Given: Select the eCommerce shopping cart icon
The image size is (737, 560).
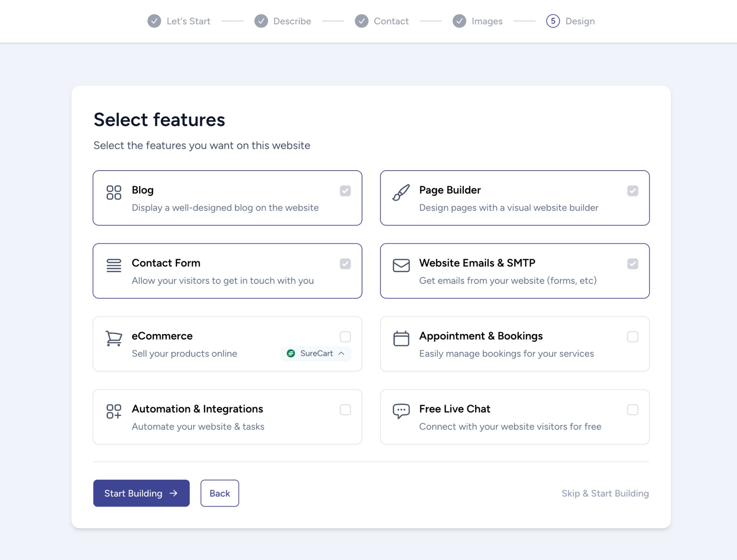Looking at the screenshot, I should pyautogui.click(x=113, y=338).
